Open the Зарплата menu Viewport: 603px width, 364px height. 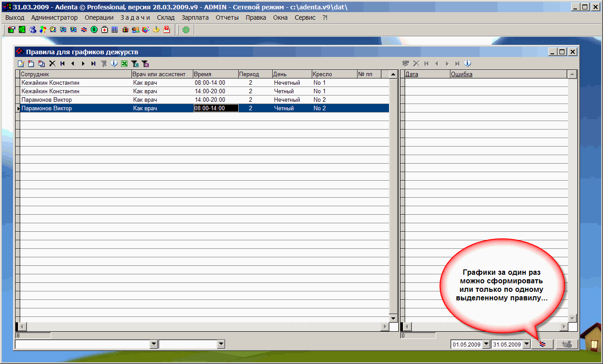point(195,17)
